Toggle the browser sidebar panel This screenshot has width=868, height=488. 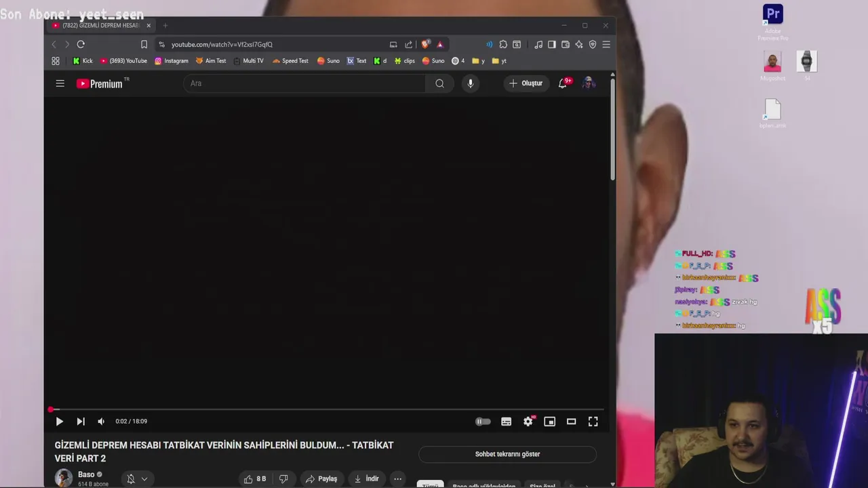(x=552, y=45)
